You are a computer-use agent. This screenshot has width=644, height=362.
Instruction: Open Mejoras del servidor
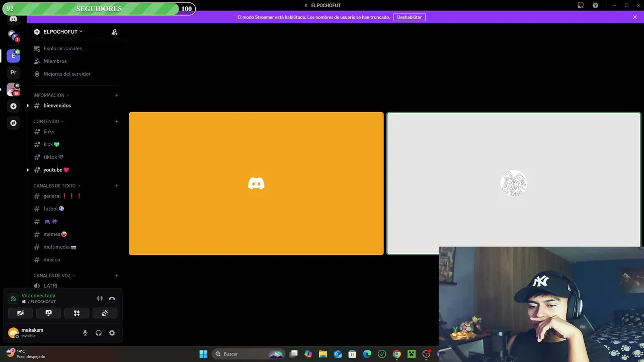75,74
